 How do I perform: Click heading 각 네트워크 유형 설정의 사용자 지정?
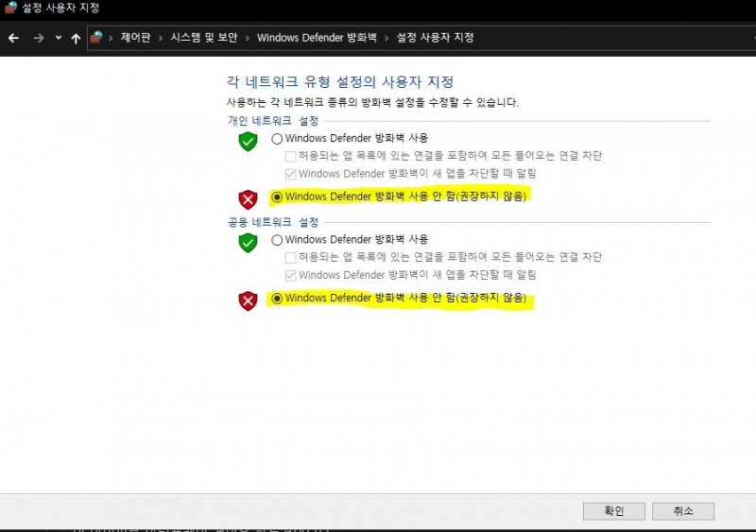[340, 81]
